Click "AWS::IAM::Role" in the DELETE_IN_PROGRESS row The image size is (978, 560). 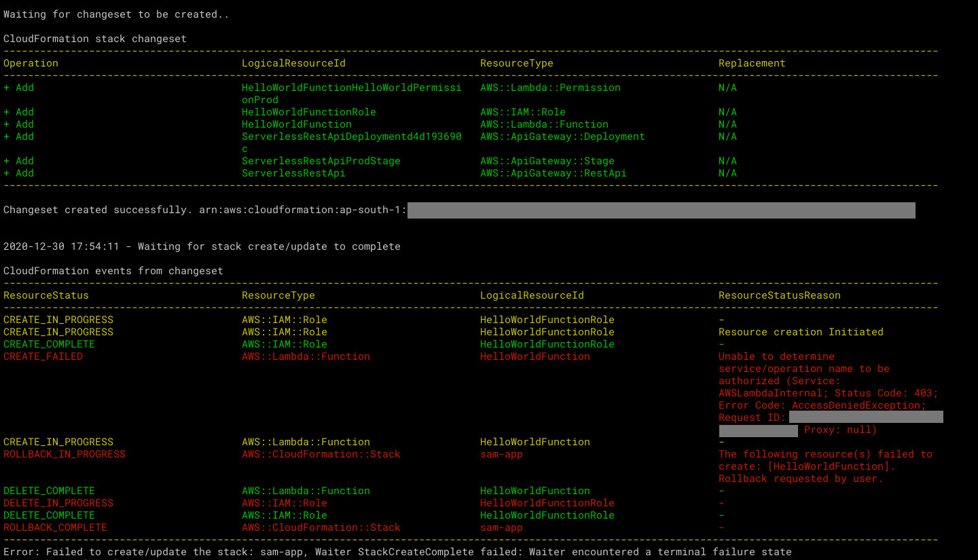click(x=285, y=503)
